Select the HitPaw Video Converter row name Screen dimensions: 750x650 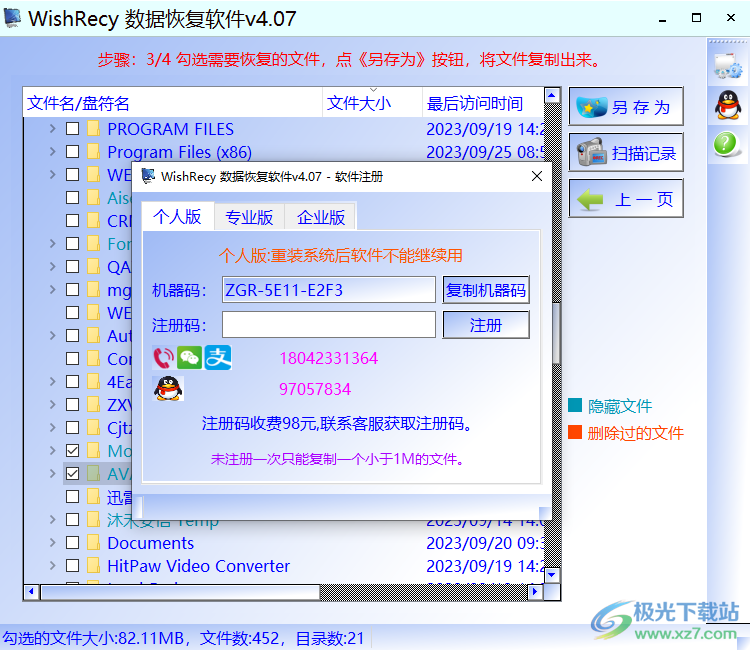point(199,566)
